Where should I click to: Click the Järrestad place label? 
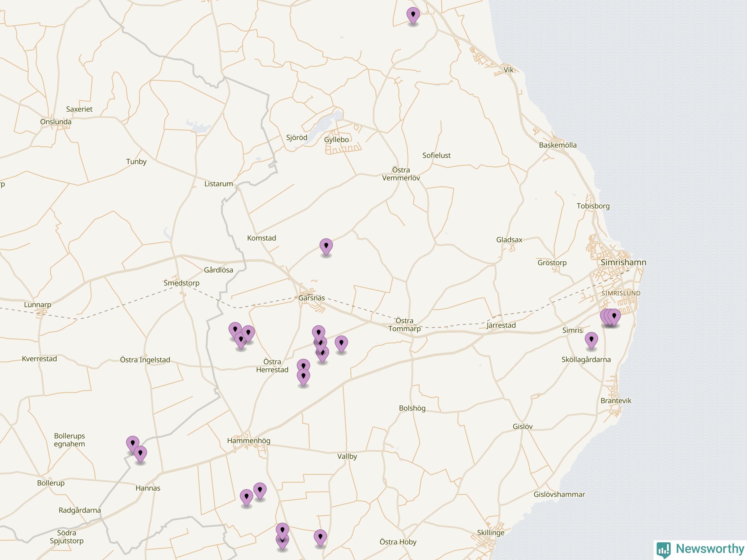(501, 325)
